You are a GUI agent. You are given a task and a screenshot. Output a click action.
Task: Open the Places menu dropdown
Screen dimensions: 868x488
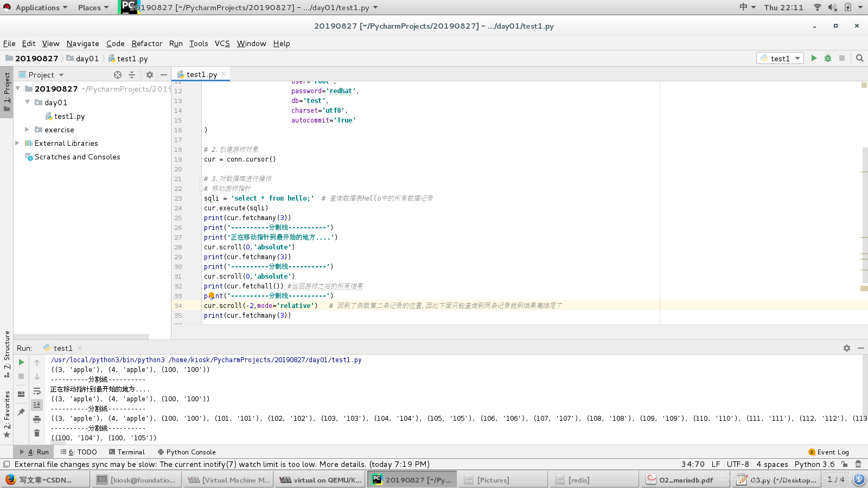[93, 8]
